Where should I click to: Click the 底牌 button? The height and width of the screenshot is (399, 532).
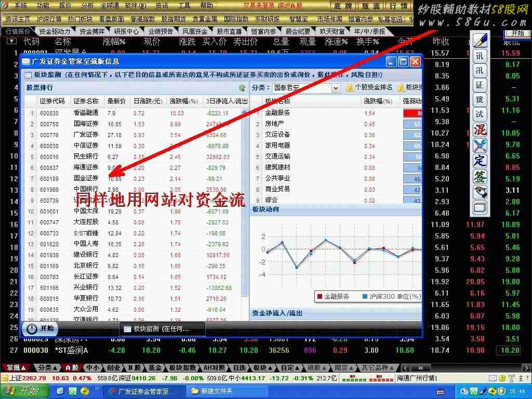(x=343, y=6)
